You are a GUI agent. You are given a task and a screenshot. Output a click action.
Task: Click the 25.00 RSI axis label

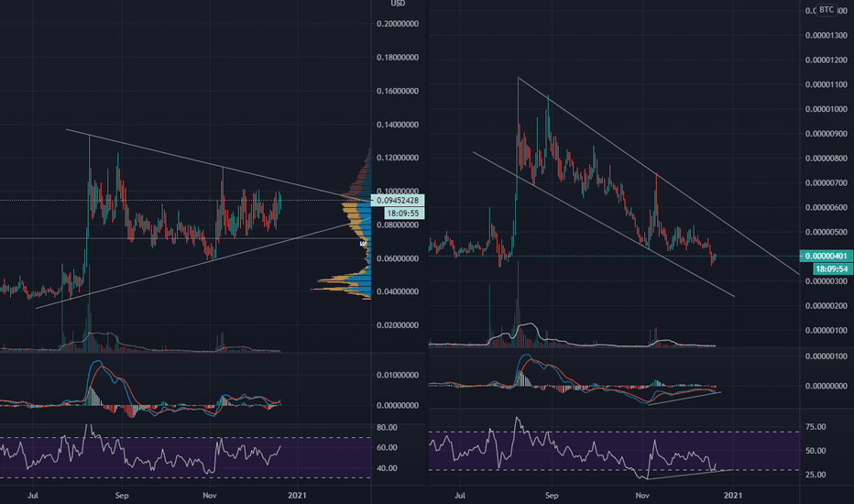[x=816, y=475]
